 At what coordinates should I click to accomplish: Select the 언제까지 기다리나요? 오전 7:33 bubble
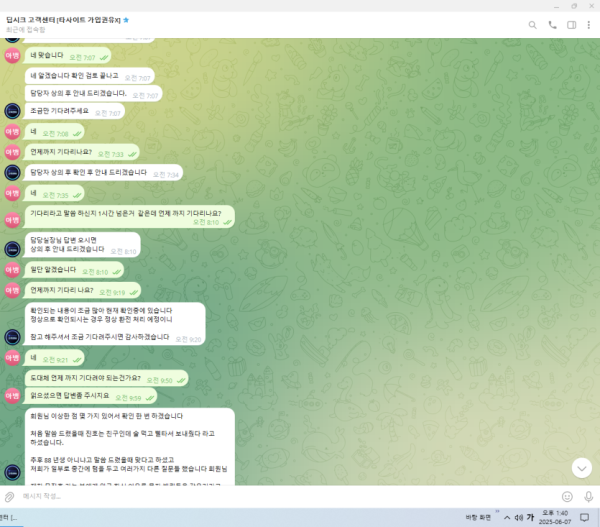tap(82, 152)
